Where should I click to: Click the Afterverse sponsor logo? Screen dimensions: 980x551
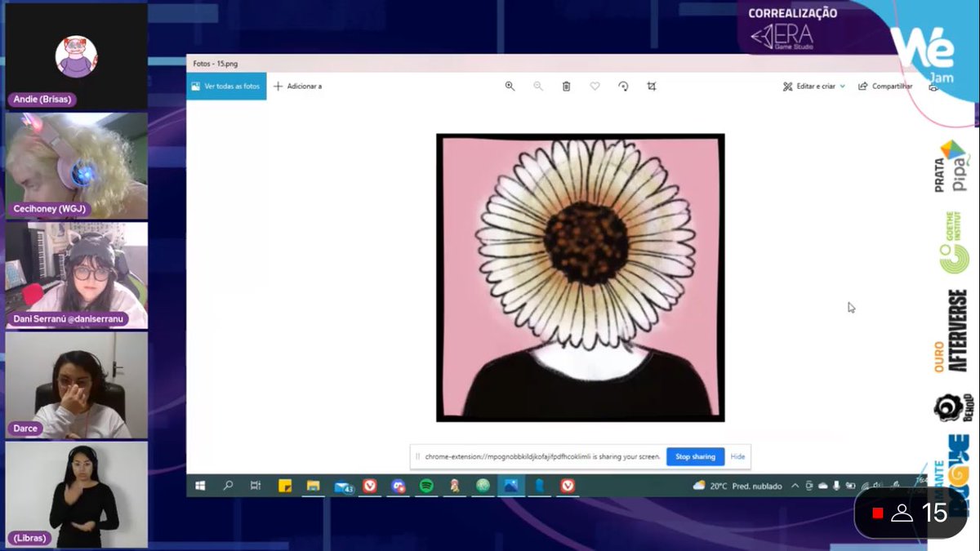pos(957,330)
